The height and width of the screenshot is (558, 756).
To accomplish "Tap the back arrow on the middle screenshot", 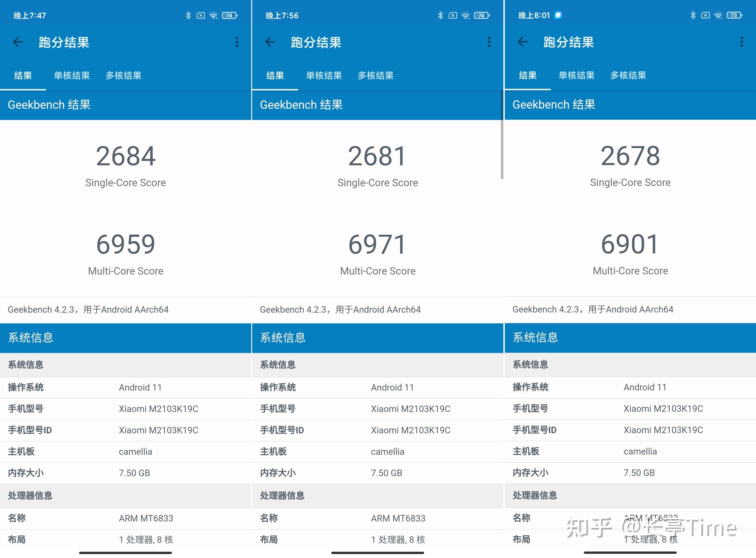I will 270,42.
